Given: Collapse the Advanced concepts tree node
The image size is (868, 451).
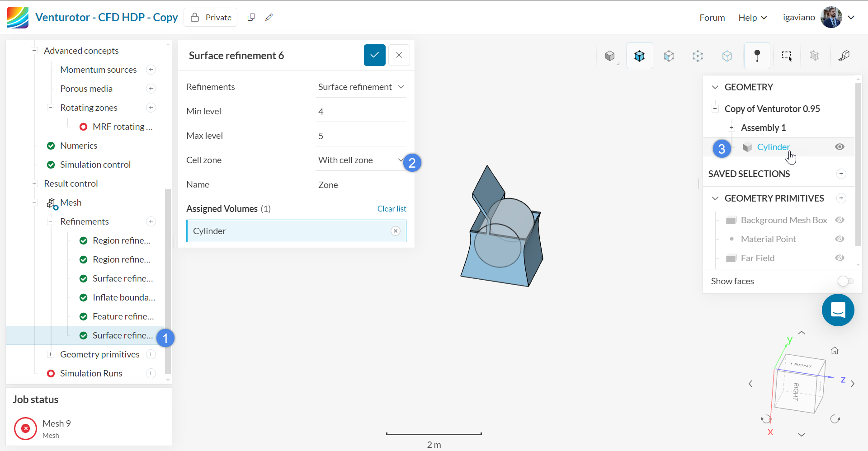Looking at the screenshot, I should [x=34, y=51].
